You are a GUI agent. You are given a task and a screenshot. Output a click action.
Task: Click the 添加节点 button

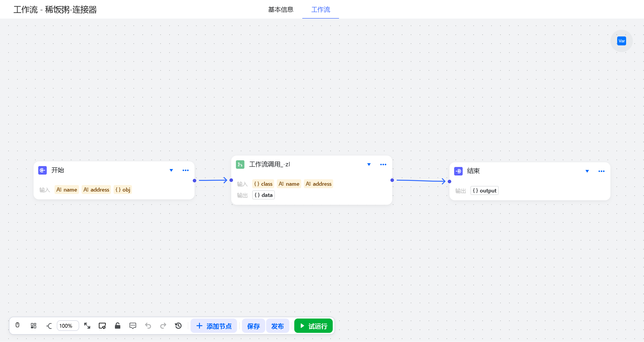pyautogui.click(x=214, y=326)
